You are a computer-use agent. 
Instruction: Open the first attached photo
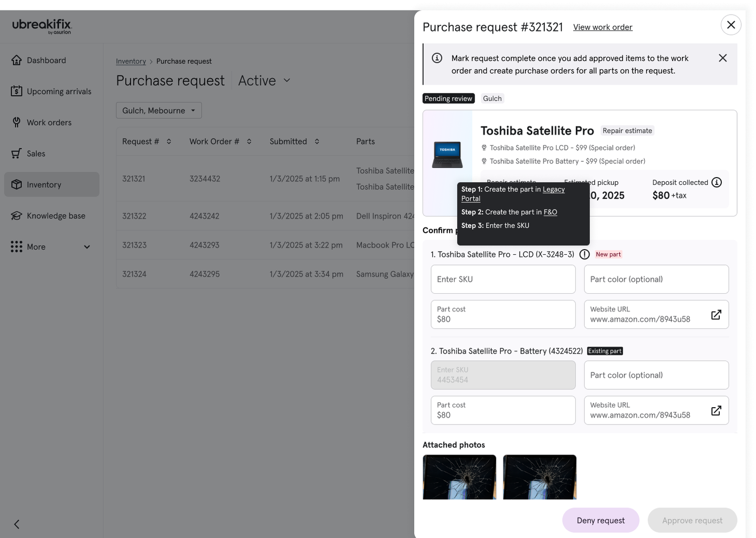459,477
